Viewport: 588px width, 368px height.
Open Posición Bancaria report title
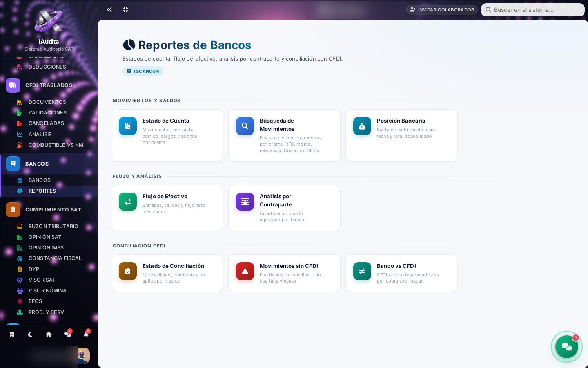coord(401,121)
